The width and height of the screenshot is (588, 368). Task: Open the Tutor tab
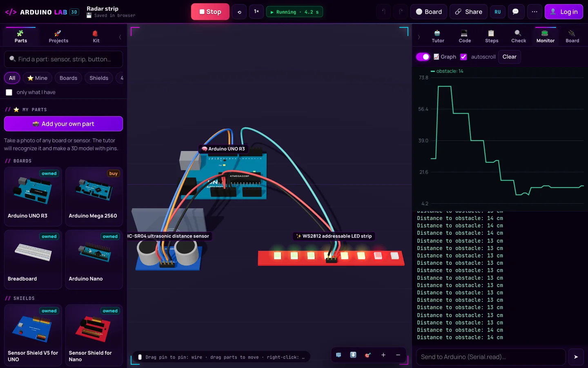[x=438, y=36]
